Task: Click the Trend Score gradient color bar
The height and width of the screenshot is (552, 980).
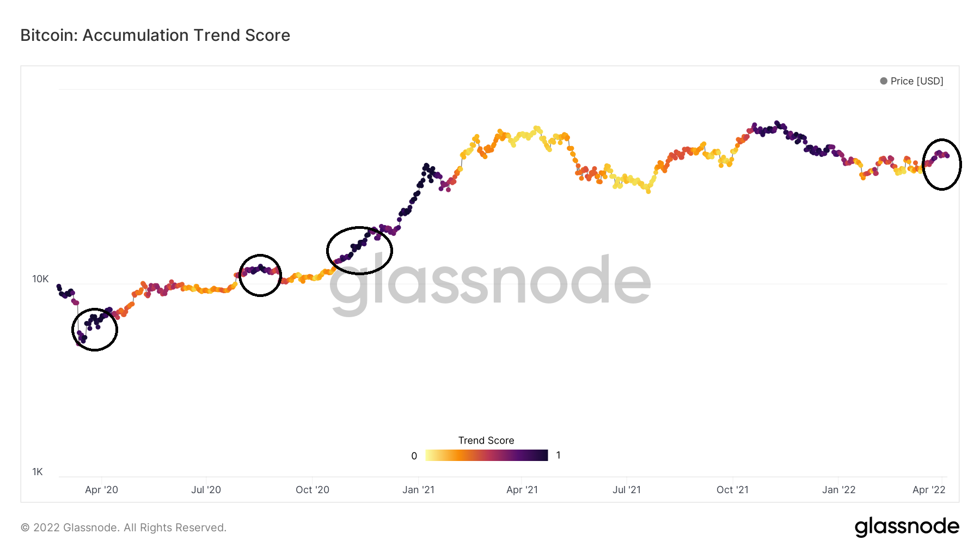Action: pos(487,456)
